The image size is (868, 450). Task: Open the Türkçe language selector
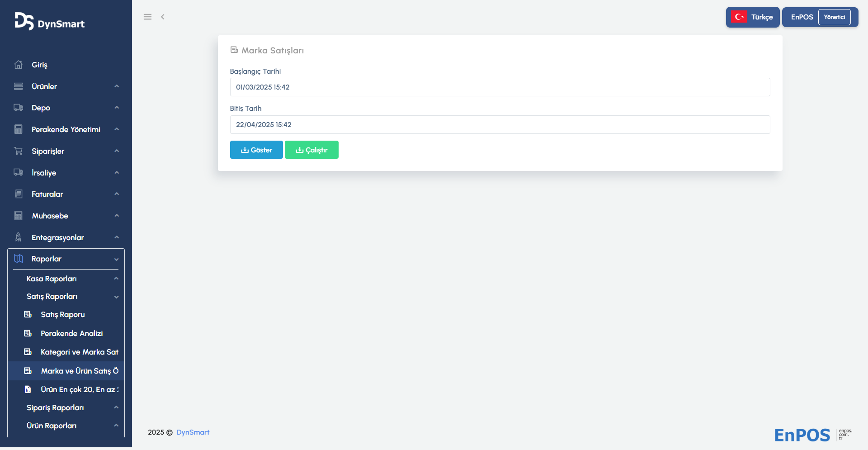[752, 17]
